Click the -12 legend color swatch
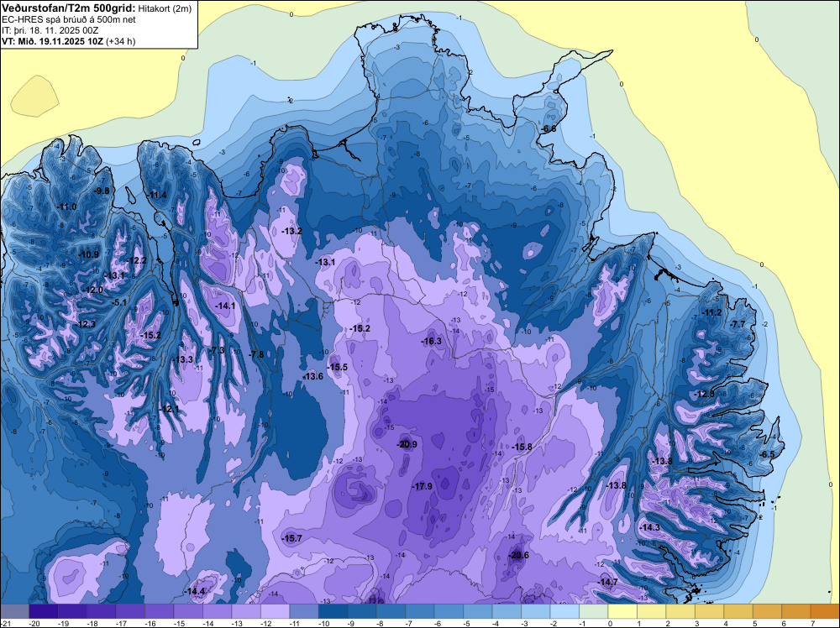Screen dimensions: 840x628 (275, 611)
